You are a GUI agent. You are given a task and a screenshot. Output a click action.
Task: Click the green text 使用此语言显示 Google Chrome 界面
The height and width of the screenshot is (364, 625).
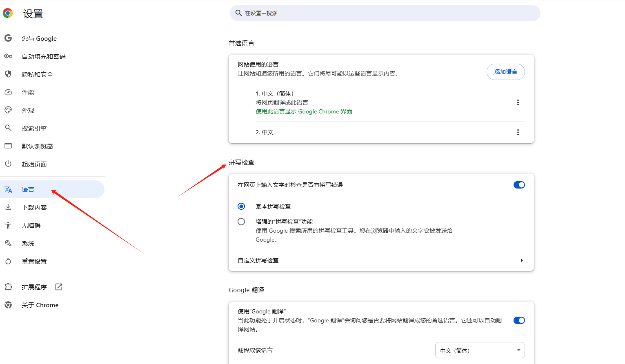tap(304, 111)
